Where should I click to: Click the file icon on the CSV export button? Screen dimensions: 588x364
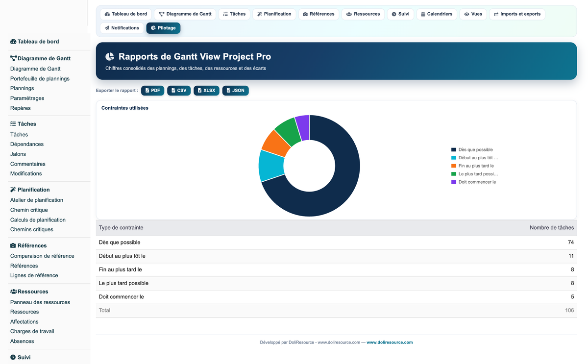point(173,91)
